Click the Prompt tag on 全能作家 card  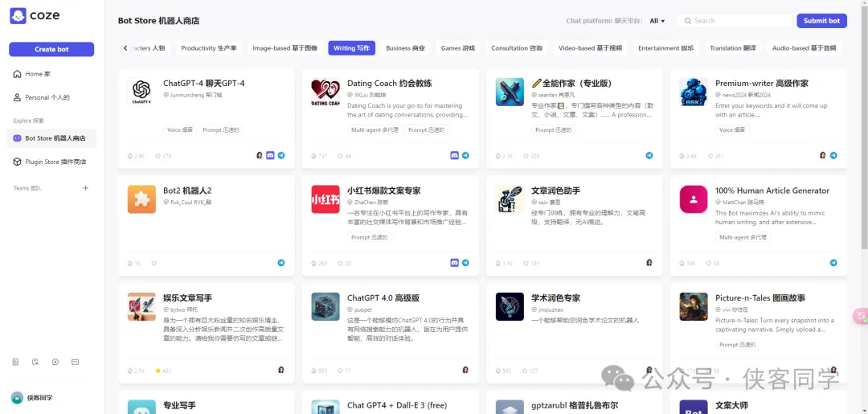tap(554, 130)
